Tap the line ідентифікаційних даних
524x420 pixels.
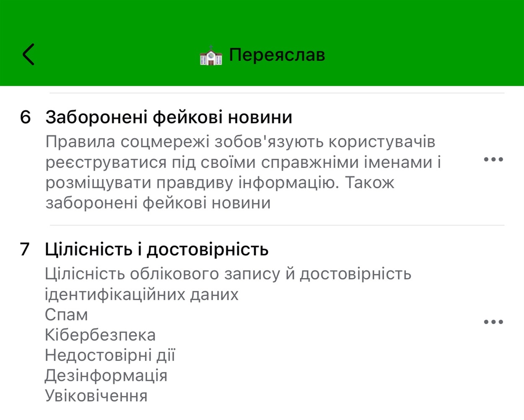(x=141, y=294)
